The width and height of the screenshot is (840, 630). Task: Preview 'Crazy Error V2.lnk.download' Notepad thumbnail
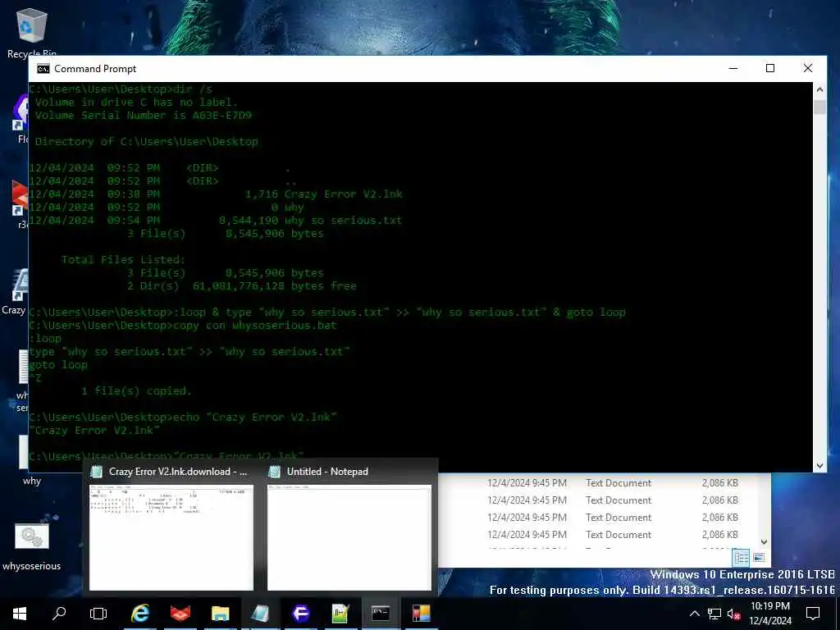coord(171,537)
